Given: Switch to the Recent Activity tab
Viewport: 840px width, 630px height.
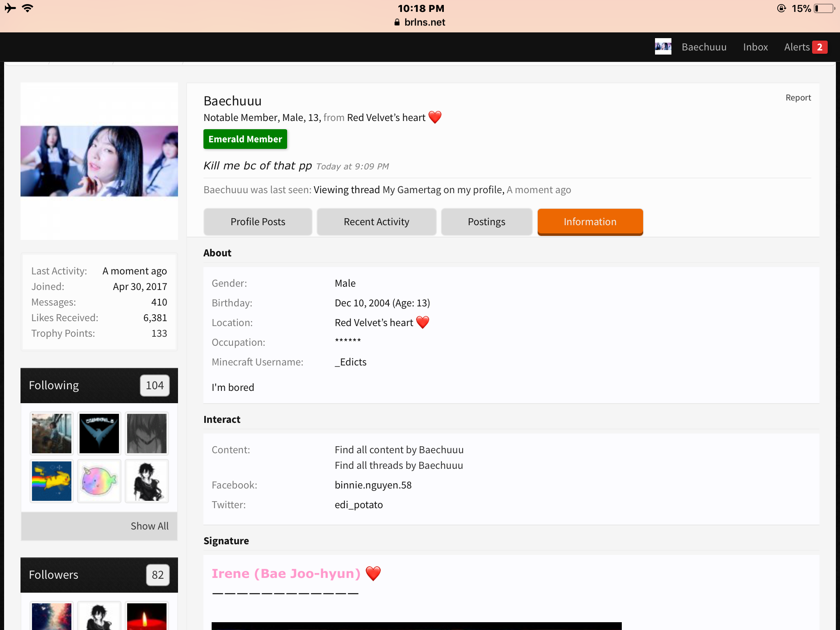Looking at the screenshot, I should click(x=377, y=222).
